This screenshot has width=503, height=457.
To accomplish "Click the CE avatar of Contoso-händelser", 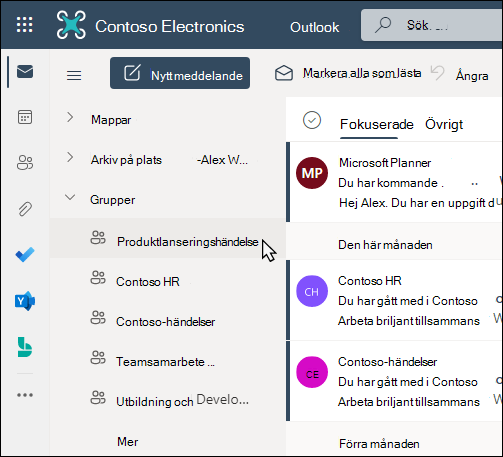I will coord(312,372).
